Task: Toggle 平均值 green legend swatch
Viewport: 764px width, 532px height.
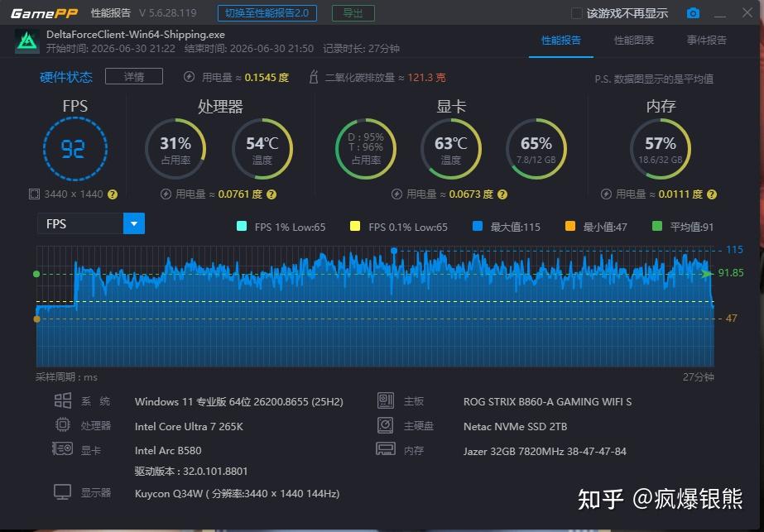Action: coord(657,226)
